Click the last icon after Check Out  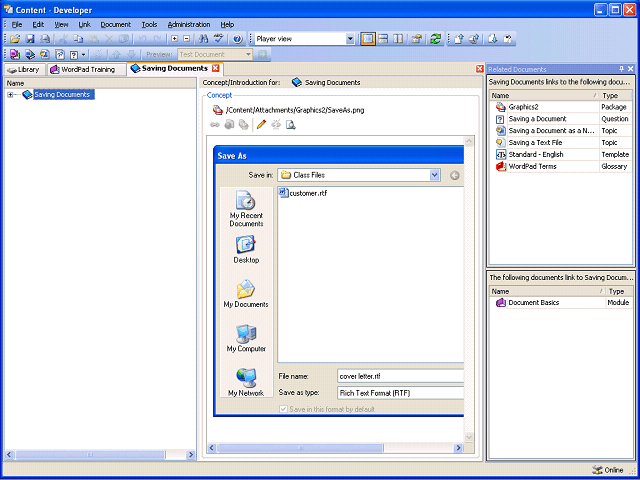click(507, 39)
